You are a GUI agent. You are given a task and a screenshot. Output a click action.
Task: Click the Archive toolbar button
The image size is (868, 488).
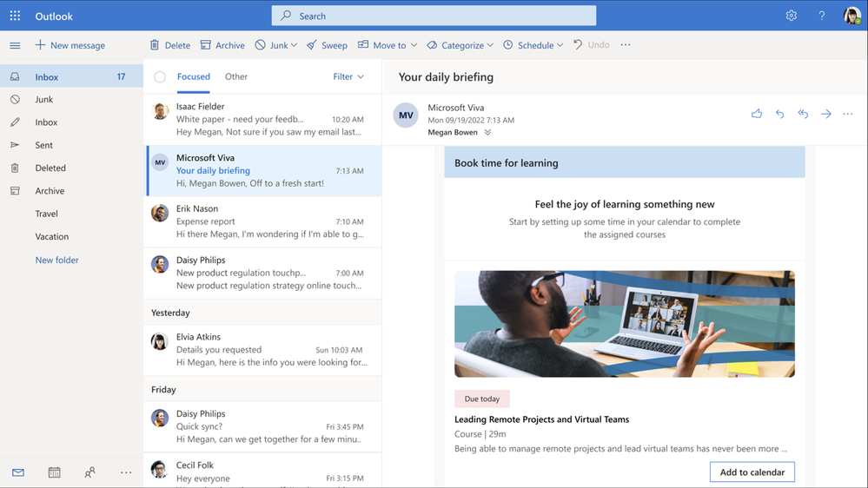222,45
